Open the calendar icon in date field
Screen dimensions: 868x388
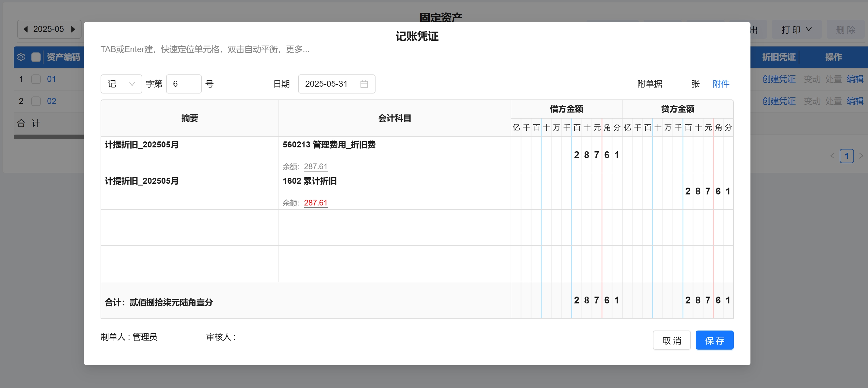364,84
